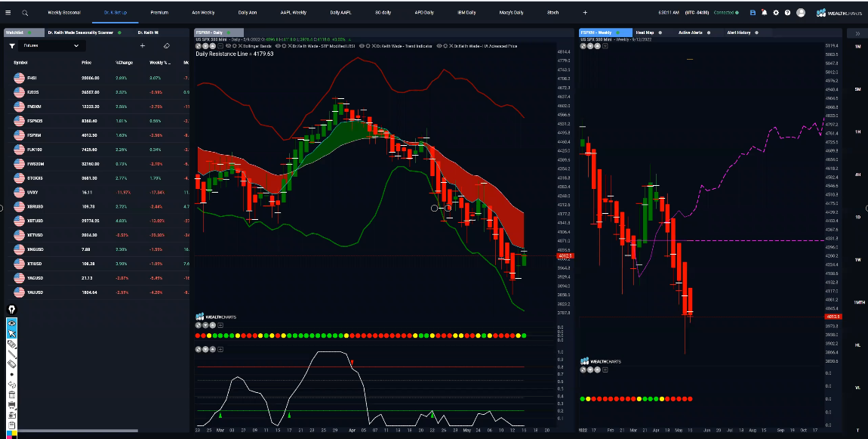Open the IBM Daily workspace tab

tap(466, 13)
